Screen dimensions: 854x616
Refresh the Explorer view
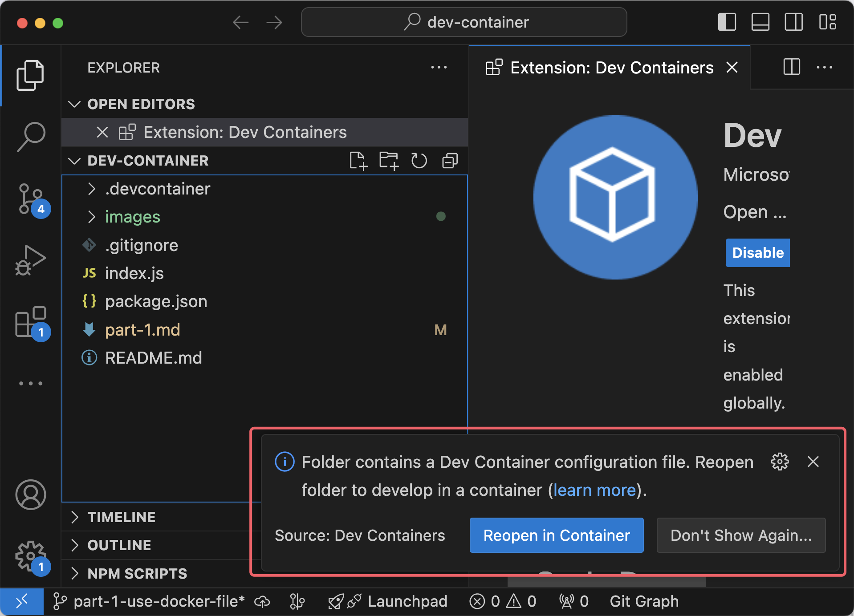(419, 161)
